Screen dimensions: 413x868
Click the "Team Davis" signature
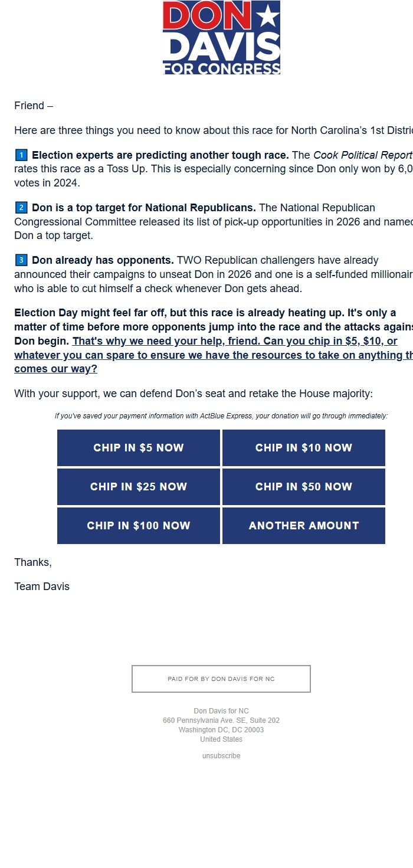(x=42, y=587)
